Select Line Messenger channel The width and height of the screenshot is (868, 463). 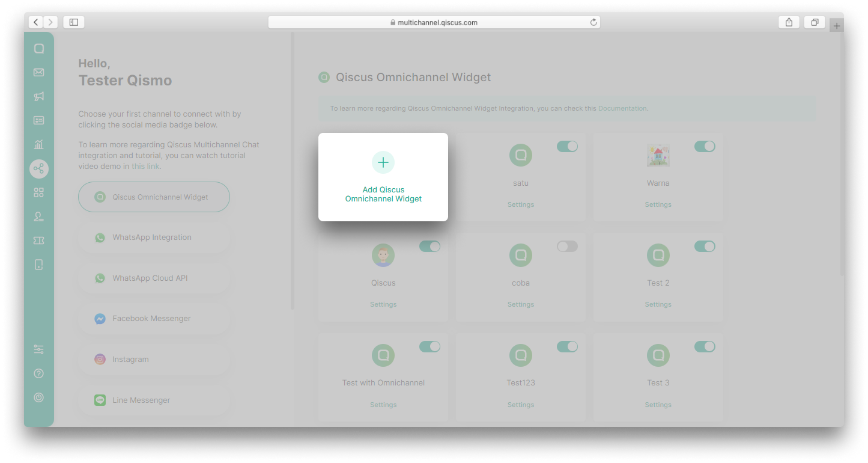(x=154, y=400)
